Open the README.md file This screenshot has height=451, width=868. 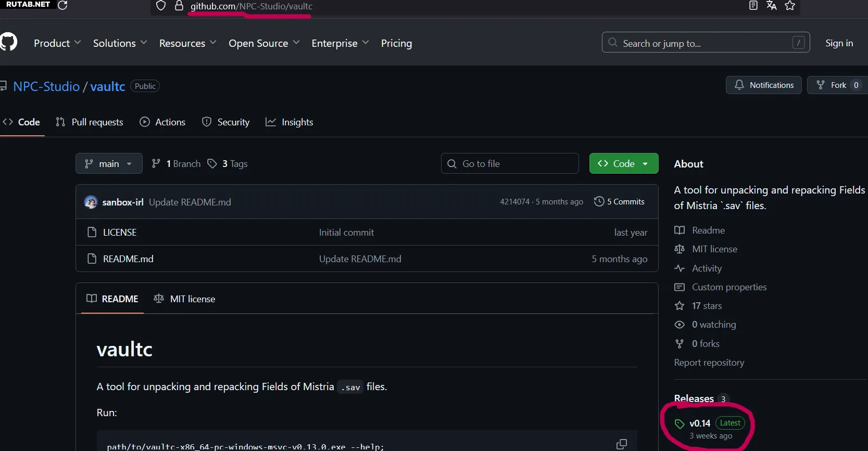tap(128, 259)
